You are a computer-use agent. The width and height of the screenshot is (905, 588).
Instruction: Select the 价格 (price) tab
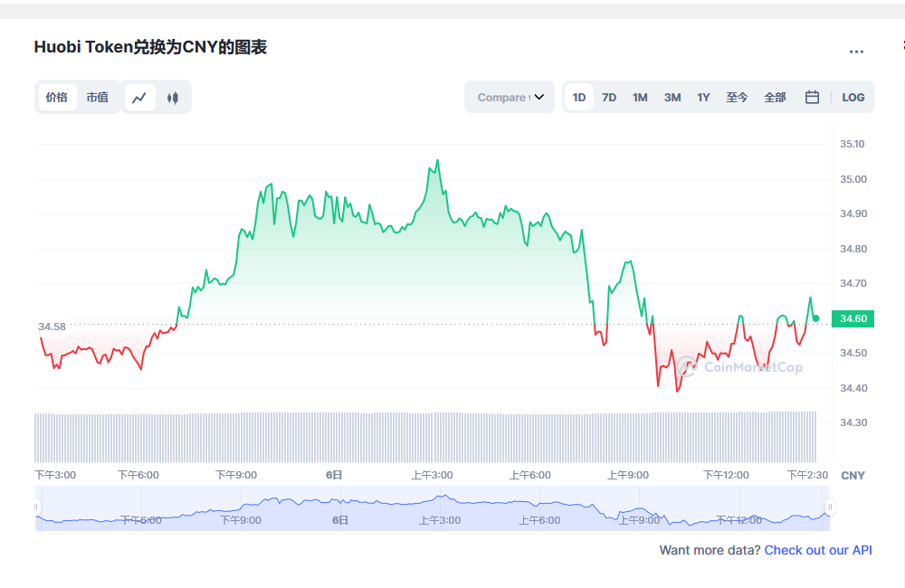56,97
